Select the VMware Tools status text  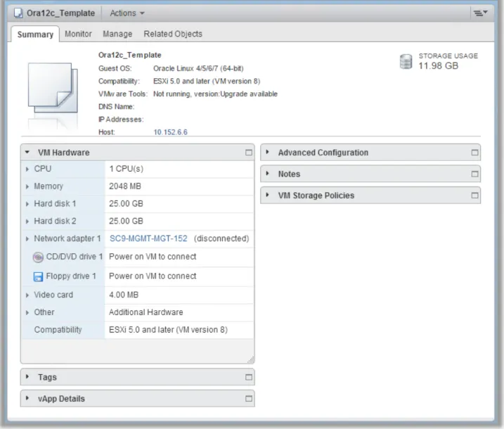pyautogui.click(x=215, y=94)
